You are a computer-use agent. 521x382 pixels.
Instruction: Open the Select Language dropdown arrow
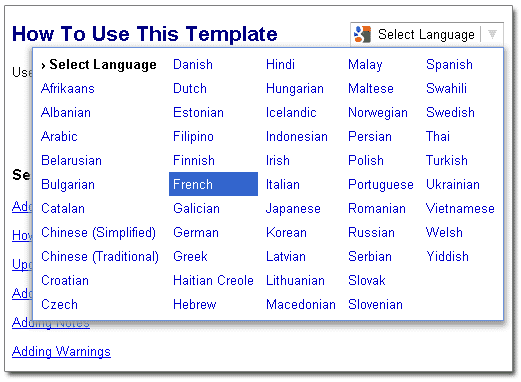click(x=492, y=34)
